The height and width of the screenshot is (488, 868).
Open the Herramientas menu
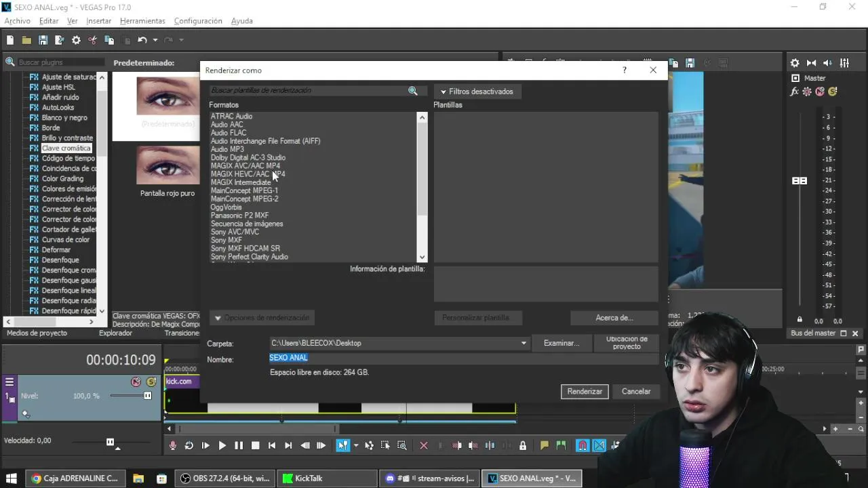click(x=142, y=21)
